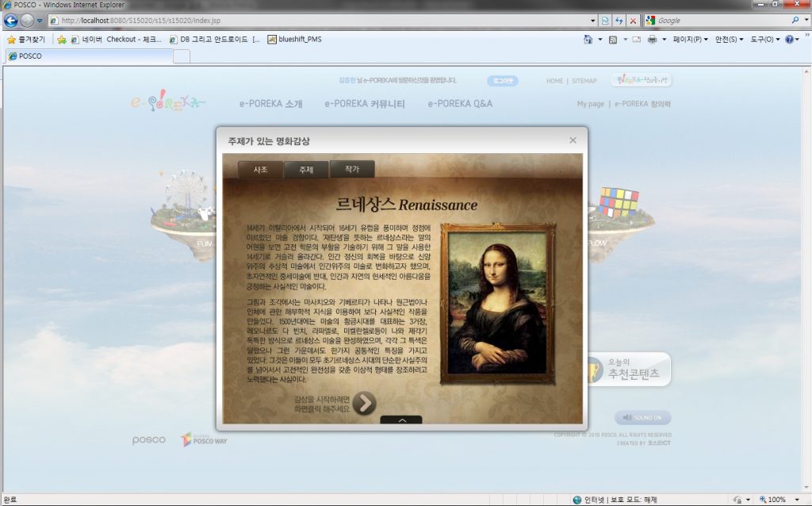Click the SITEMAP link
The image size is (812, 506).
(x=584, y=81)
